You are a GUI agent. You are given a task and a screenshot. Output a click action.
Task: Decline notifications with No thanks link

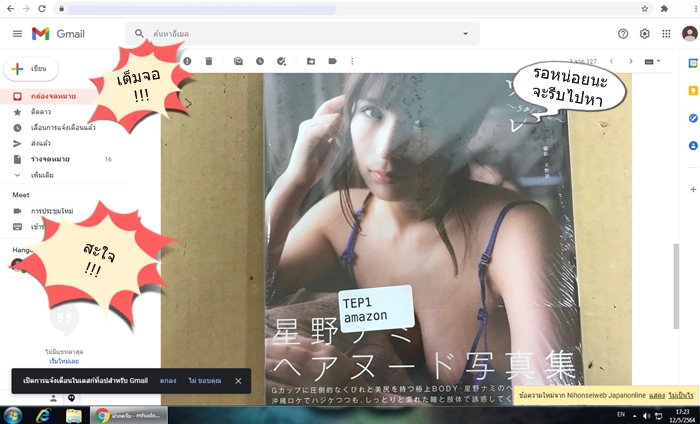tap(204, 381)
